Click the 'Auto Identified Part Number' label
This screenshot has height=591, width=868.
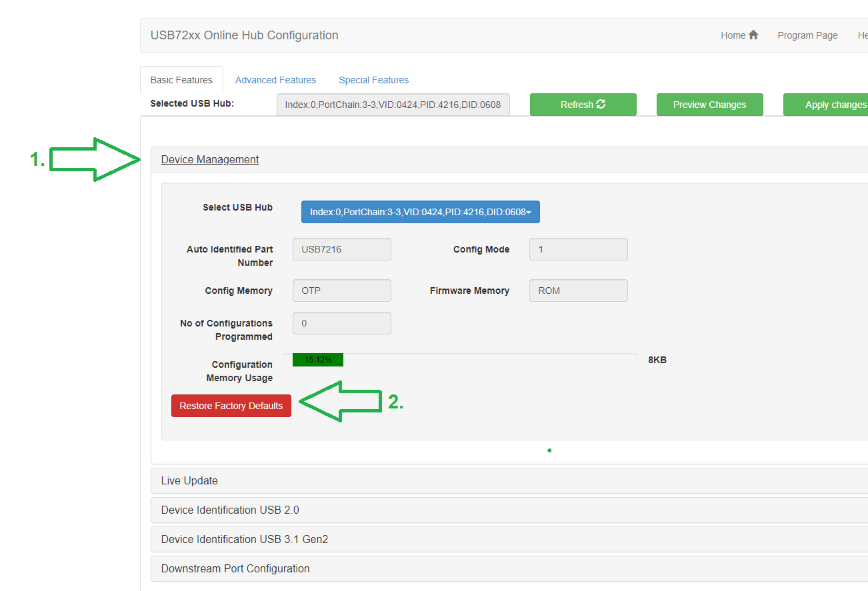pos(230,256)
